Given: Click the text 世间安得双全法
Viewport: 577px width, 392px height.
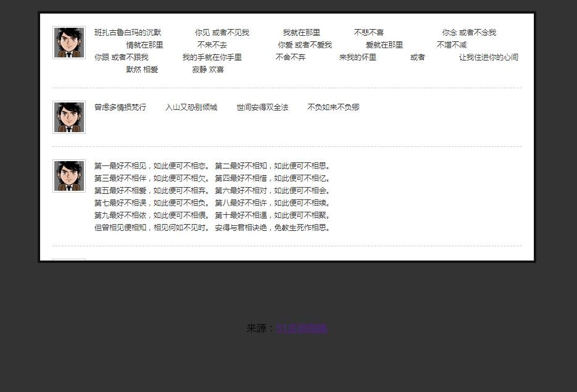Looking at the screenshot, I should tap(262, 107).
